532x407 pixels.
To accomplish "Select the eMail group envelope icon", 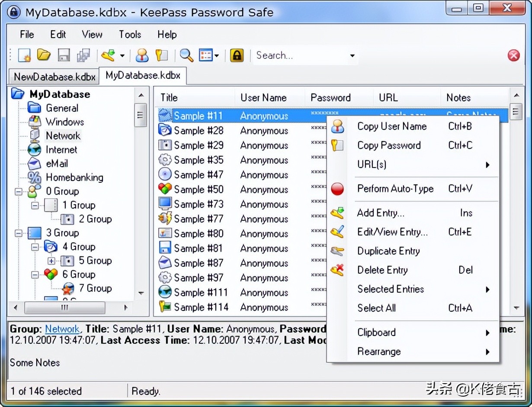I will [34, 164].
